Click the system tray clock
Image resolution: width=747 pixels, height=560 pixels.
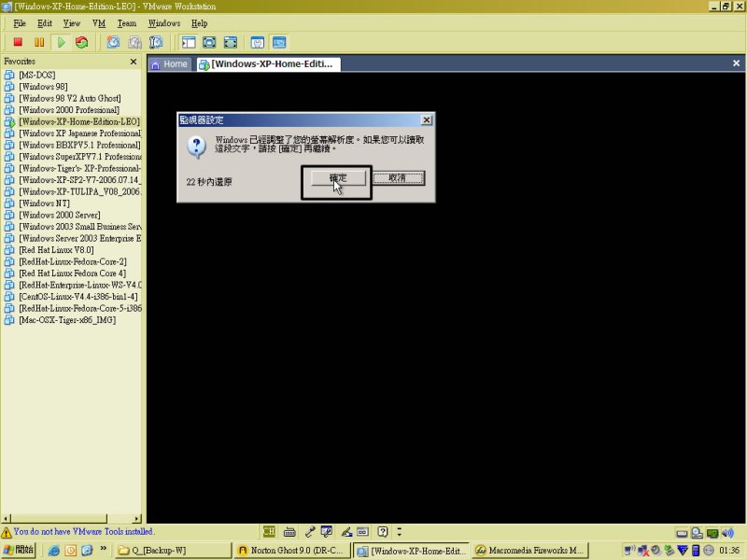pyautogui.click(x=729, y=551)
